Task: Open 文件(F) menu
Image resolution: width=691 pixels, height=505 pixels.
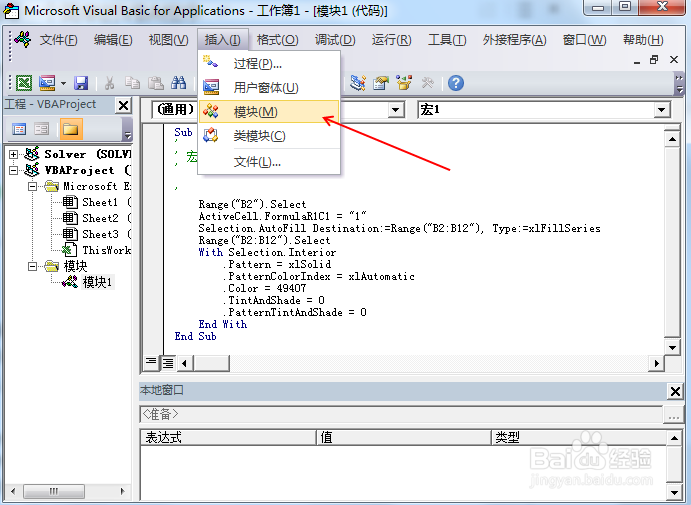Action: click(x=58, y=40)
